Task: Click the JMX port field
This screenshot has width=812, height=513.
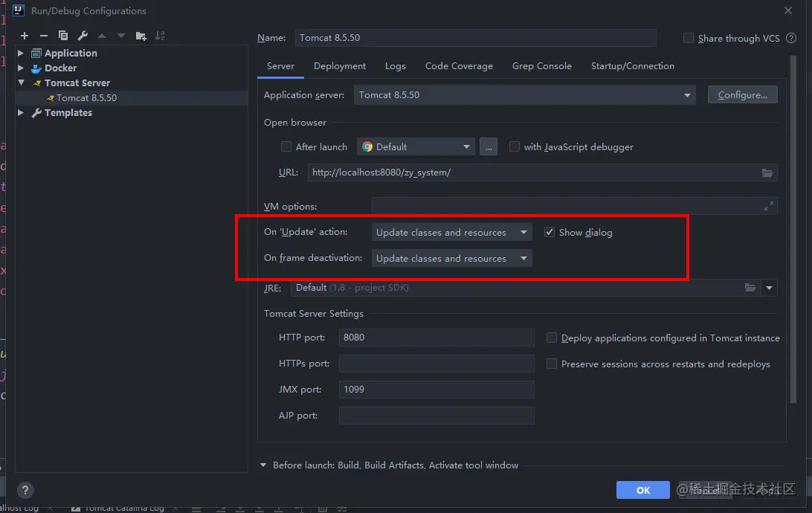Action: click(x=436, y=390)
